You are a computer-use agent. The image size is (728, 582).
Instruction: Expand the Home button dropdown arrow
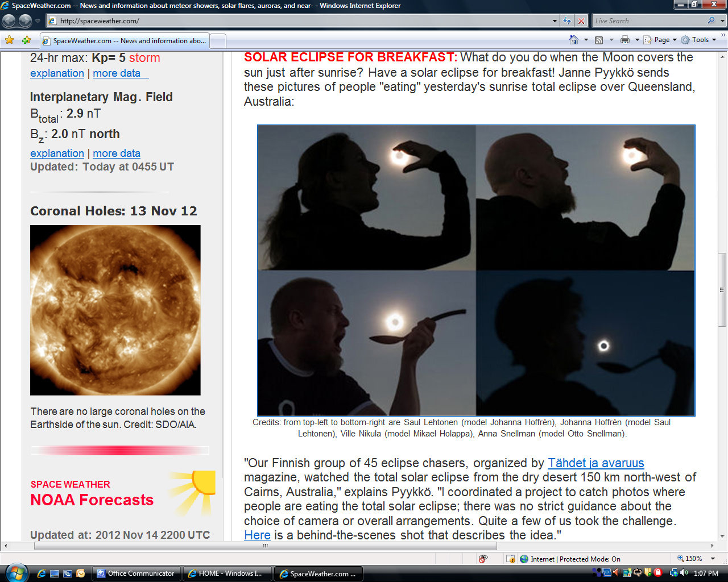(x=586, y=40)
